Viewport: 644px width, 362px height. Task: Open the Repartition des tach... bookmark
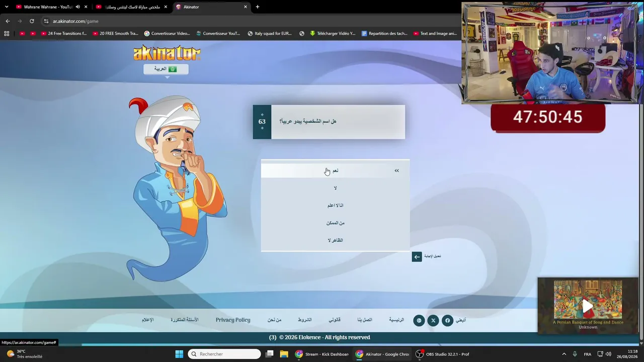coord(384,34)
